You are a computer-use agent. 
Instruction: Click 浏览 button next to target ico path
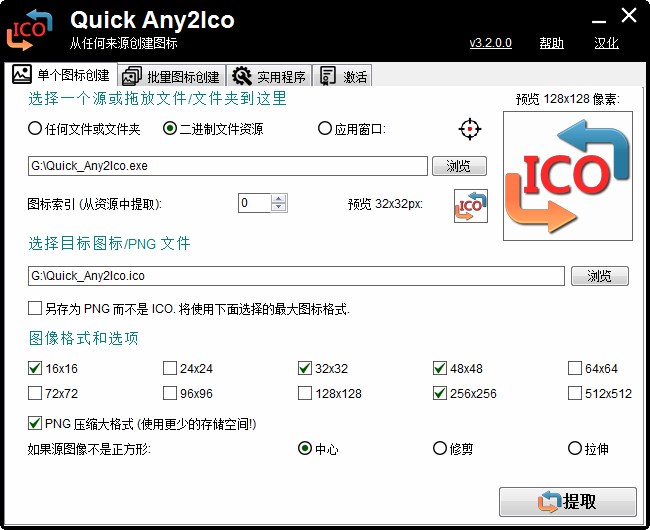click(600, 276)
